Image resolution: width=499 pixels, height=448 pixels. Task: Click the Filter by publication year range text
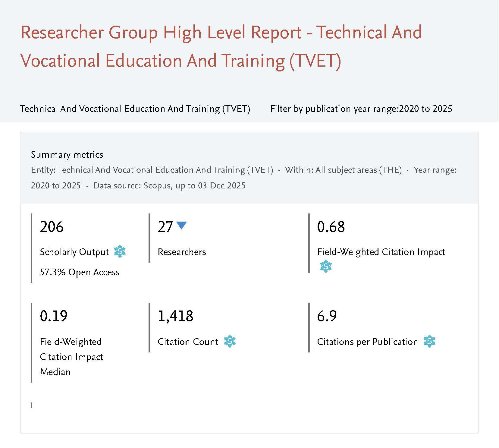[x=361, y=109]
